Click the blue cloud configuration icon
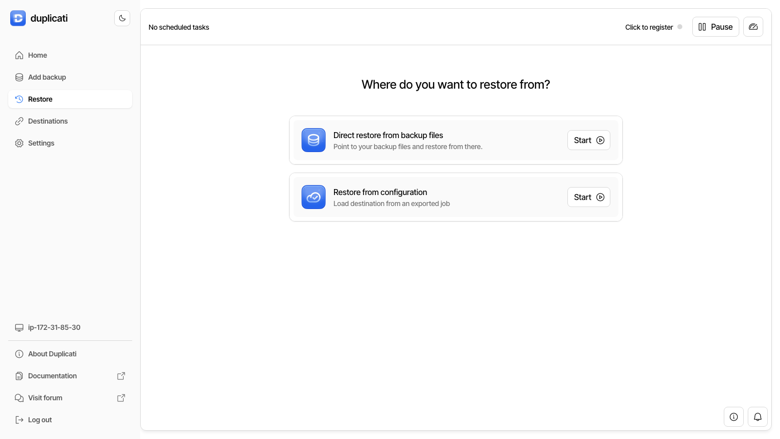 click(x=313, y=197)
